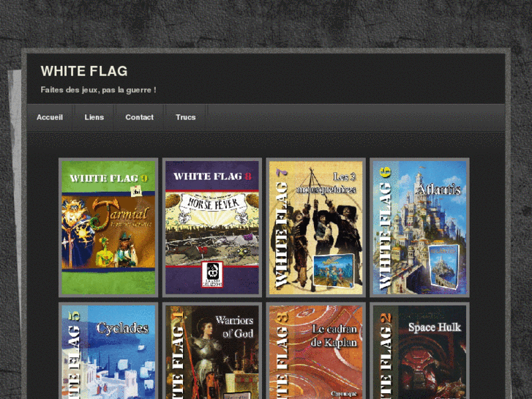Open White Flag 7 Les 3 mousquetaires cover

[x=316, y=228]
